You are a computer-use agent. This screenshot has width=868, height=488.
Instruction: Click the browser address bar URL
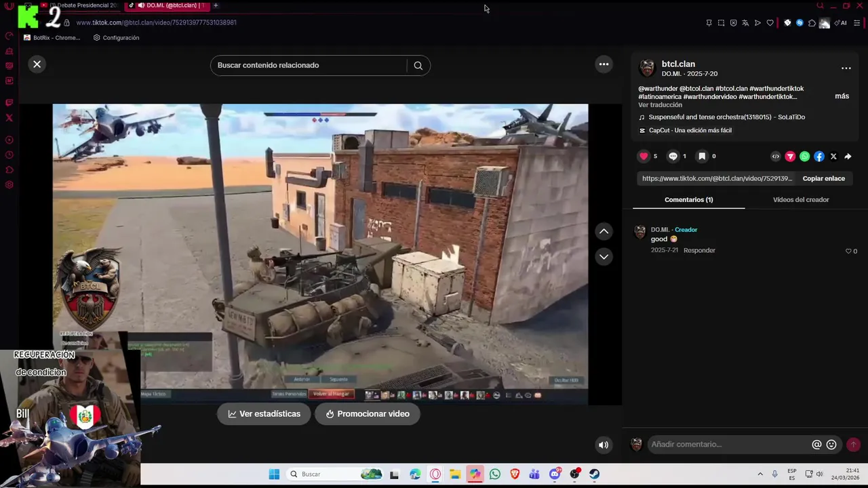[x=157, y=22]
